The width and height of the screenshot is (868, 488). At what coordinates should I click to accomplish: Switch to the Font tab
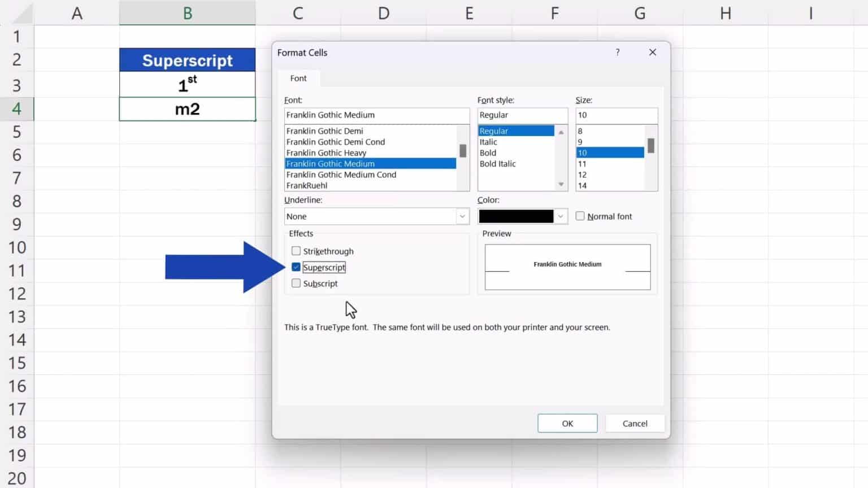click(x=298, y=78)
